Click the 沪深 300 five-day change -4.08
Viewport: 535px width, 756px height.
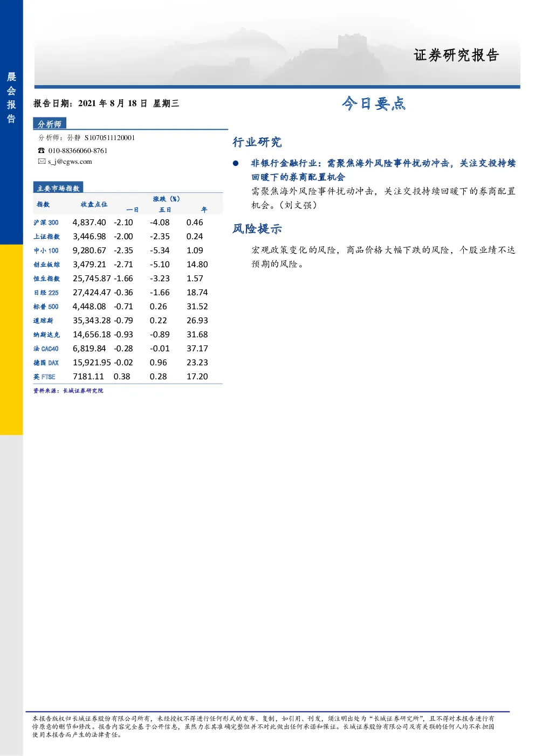[160, 223]
